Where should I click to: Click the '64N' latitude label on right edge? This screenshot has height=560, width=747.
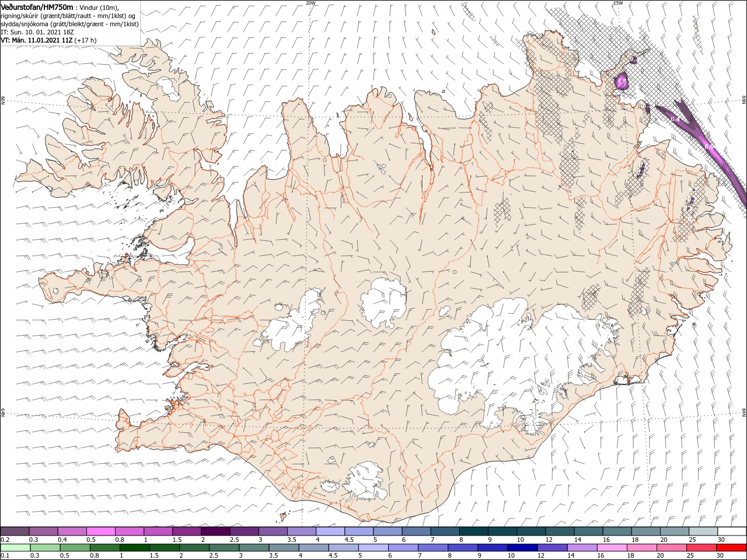pyautogui.click(x=744, y=412)
